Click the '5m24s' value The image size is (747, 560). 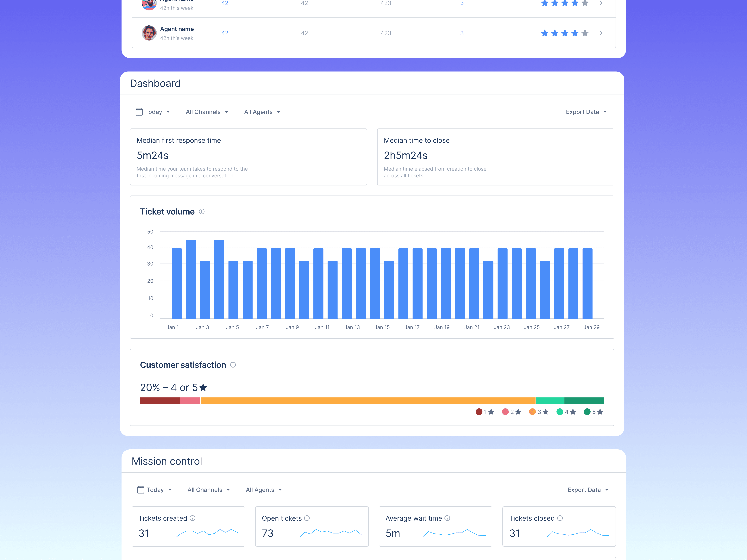pos(153,155)
